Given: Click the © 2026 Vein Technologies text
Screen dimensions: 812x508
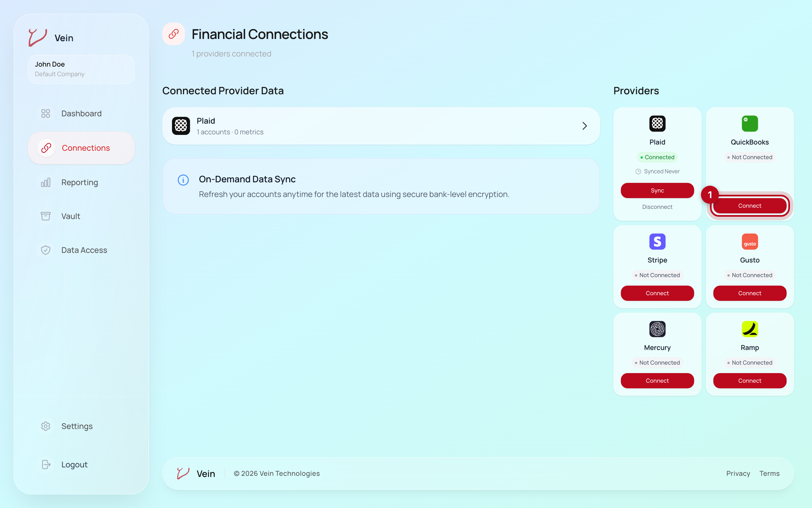Looking at the screenshot, I should point(277,473).
